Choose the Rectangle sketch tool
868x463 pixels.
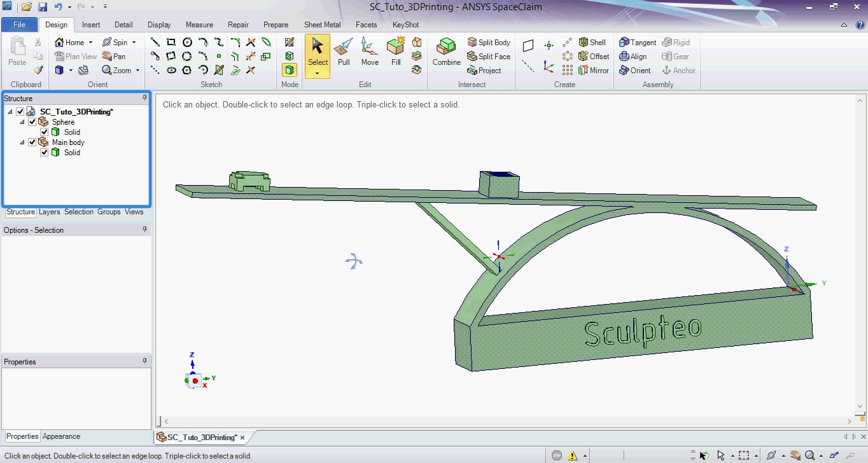(x=171, y=43)
